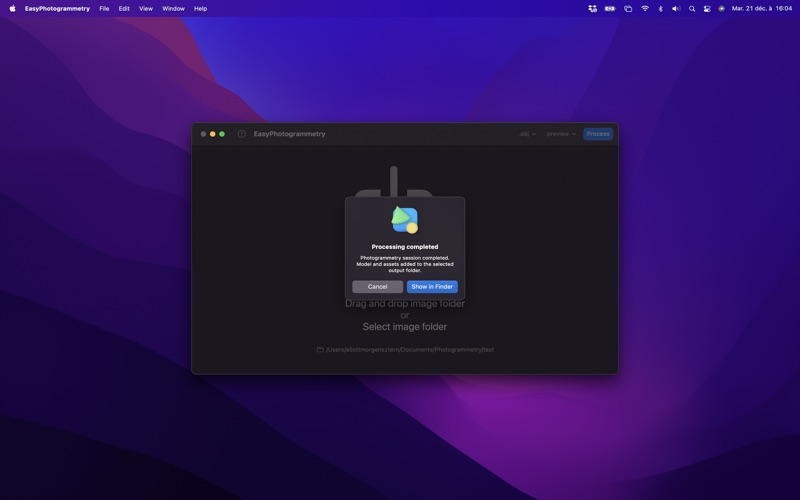
Task: Cancel the processing completed dialog
Action: [377, 287]
